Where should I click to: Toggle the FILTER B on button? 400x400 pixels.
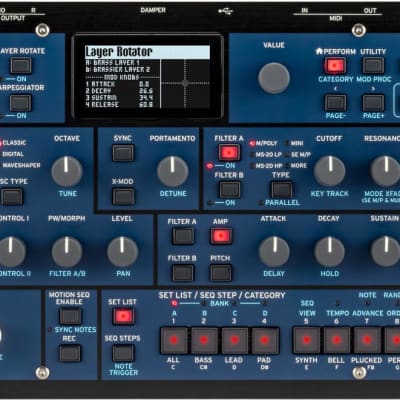pyautogui.click(x=229, y=190)
